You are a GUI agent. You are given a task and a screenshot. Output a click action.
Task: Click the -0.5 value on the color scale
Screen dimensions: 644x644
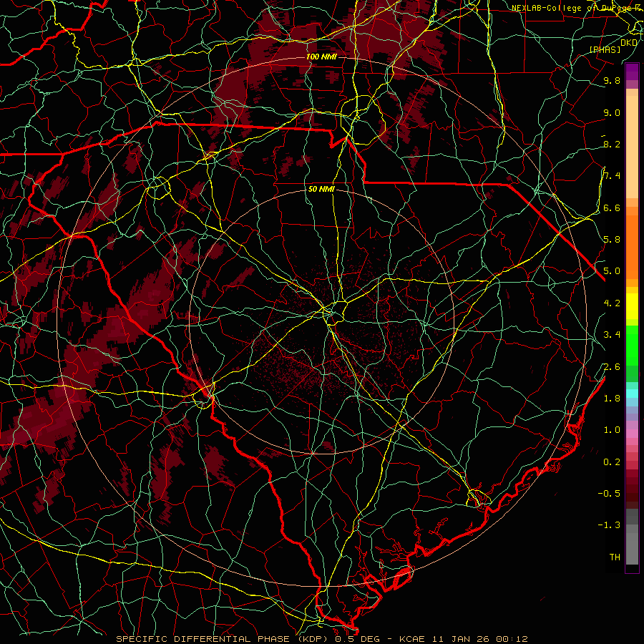[x=609, y=494]
